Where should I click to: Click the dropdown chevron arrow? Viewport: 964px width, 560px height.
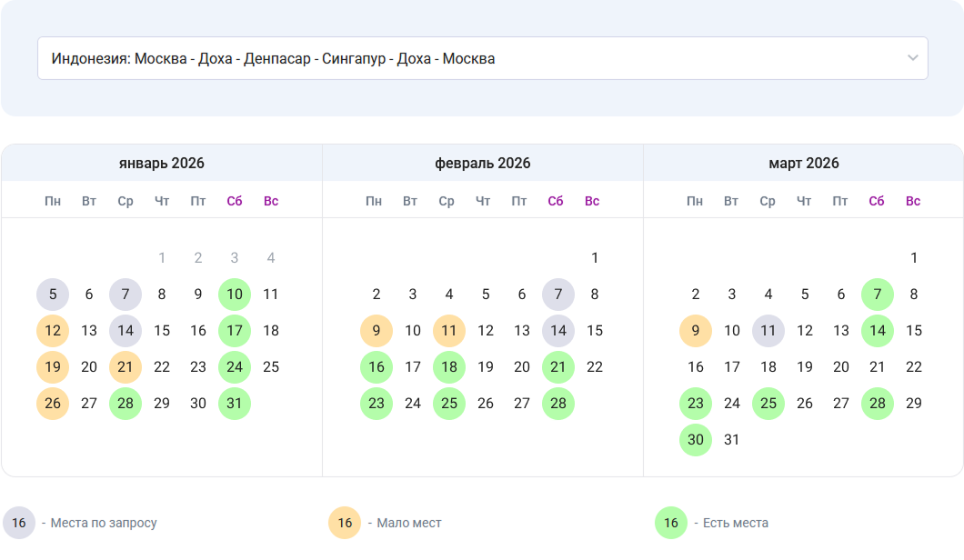pos(913,58)
